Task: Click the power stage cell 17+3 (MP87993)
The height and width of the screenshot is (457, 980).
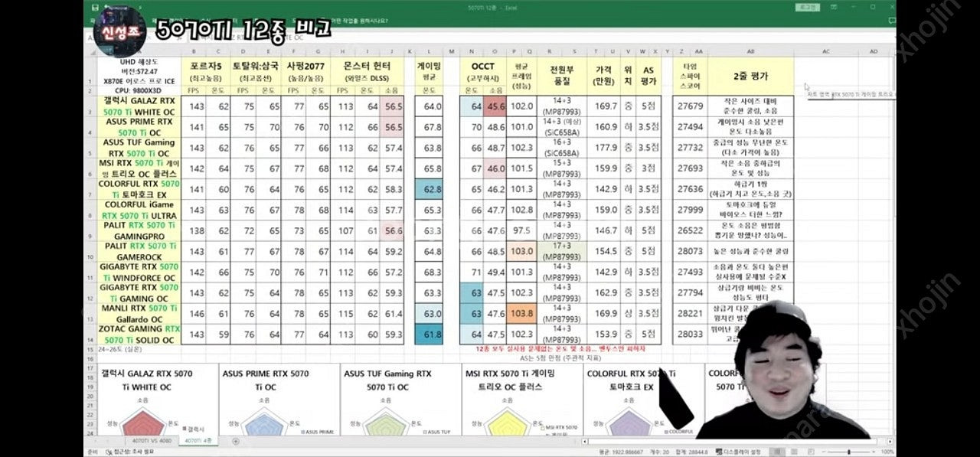Action: pos(560,251)
